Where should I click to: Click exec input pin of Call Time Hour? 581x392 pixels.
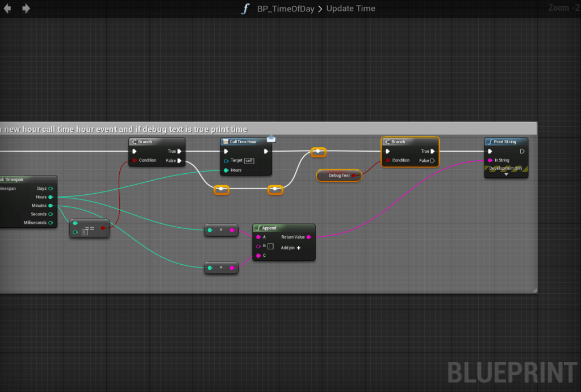coord(226,151)
